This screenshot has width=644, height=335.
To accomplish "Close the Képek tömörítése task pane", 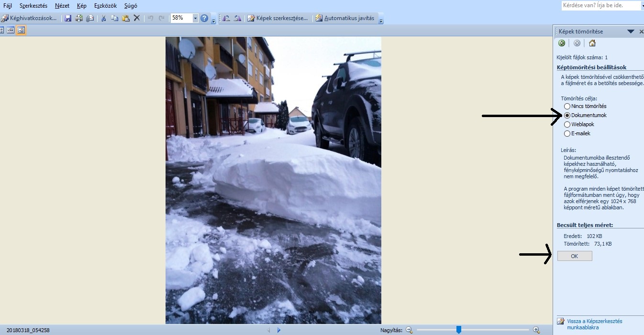I will (641, 32).
